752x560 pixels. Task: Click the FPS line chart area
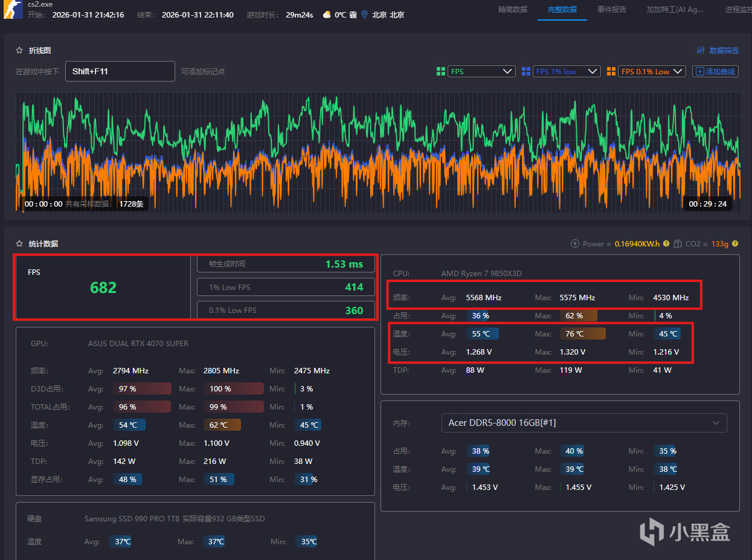[378, 152]
